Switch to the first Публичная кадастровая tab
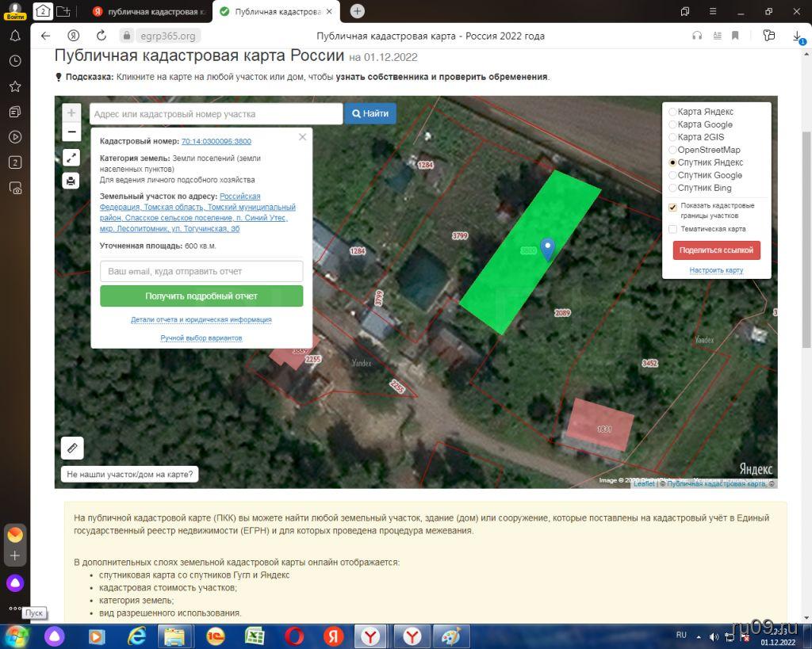Viewport: 812px width, 649px height. 148,11
